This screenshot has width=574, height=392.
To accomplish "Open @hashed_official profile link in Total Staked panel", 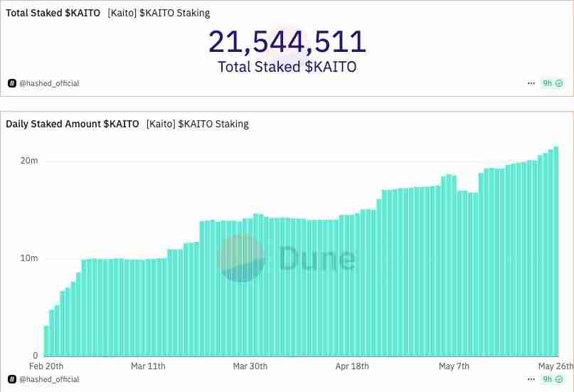I will coord(49,83).
